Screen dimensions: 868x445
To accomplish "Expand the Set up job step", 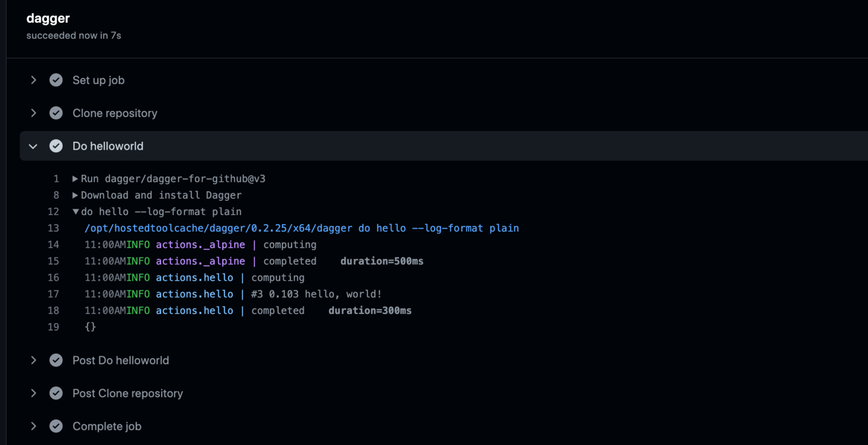I will pos(33,80).
